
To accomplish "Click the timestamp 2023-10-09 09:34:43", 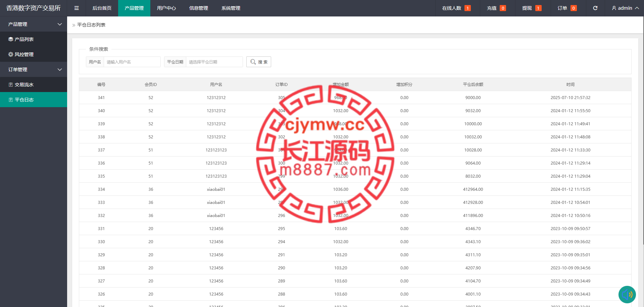I will pyautogui.click(x=571, y=294).
